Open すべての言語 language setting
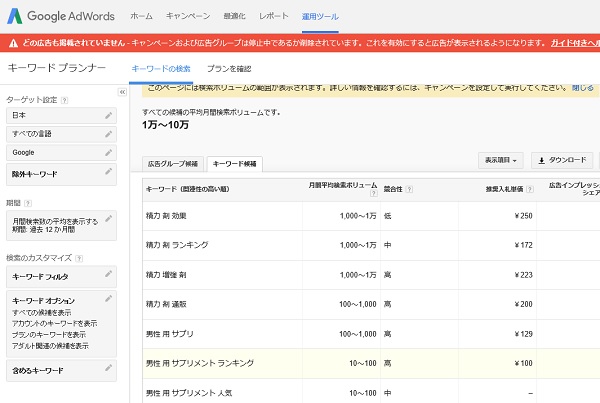600x403 pixels. pyautogui.click(x=61, y=134)
